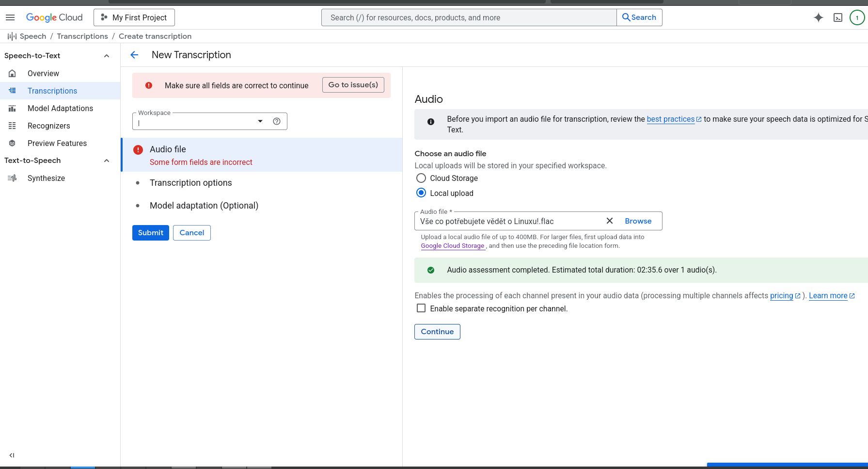Activate Cloud Shell terminal icon
The height and width of the screenshot is (469, 868).
click(x=837, y=17)
